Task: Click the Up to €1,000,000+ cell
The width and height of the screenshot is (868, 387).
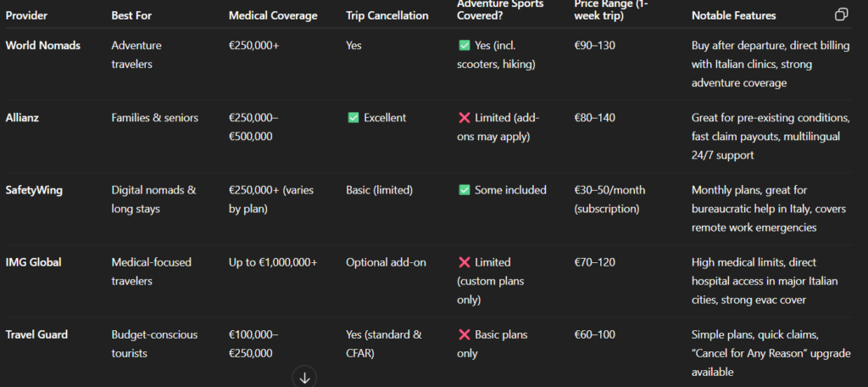Action: coord(273,262)
